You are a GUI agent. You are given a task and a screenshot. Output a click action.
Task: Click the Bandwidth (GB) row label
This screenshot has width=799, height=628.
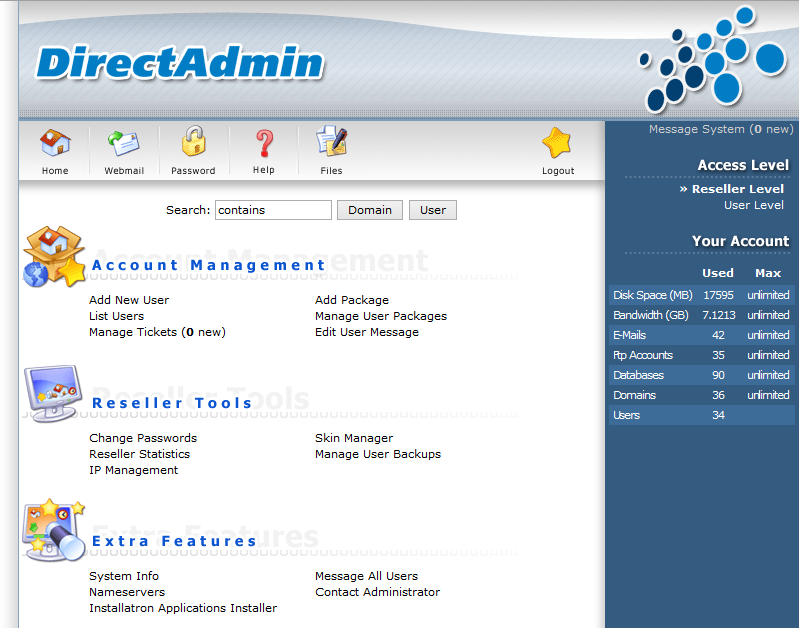pyautogui.click(x=651, y=315)
